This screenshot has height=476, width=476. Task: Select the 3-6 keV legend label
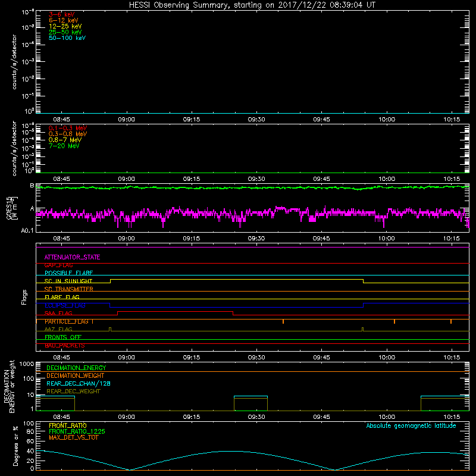[62, 14]
